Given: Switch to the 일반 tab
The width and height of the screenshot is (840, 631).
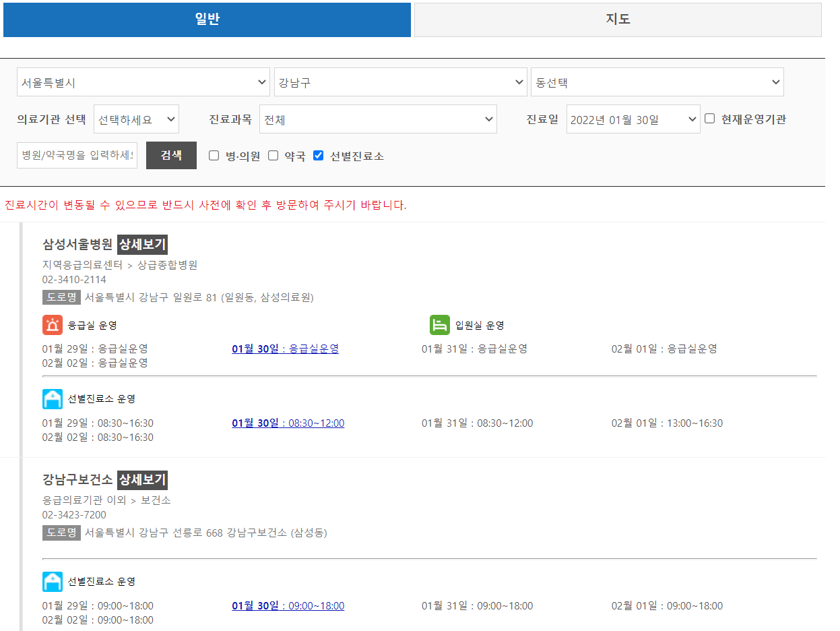Looking at the screenshot, I should 207,20.
